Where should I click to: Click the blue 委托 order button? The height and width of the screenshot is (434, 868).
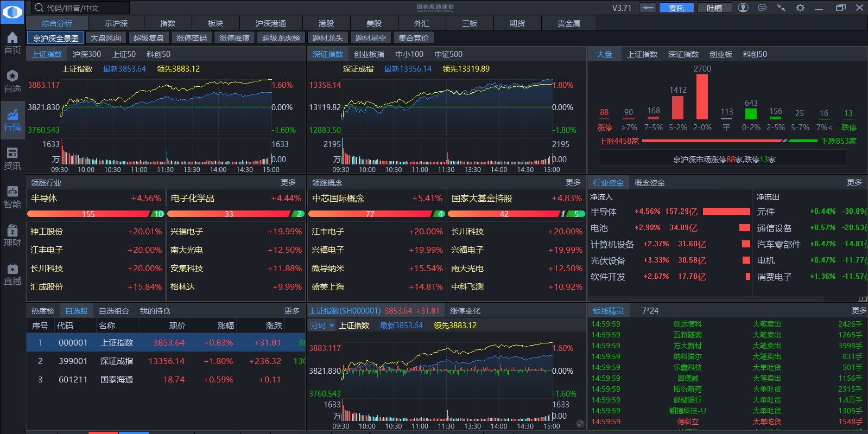click(676, 8)
